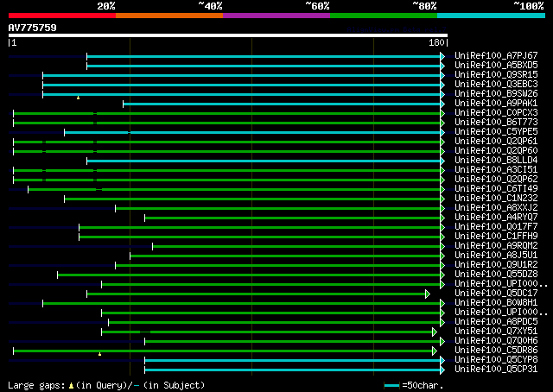
Task: Click the 180 query end position label
Action: [x=436, y=42]
